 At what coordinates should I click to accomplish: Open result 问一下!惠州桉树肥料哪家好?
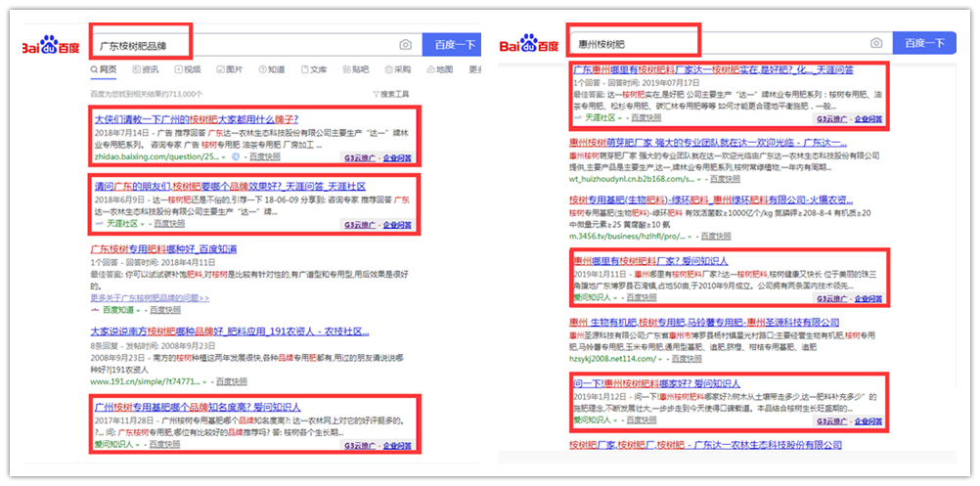656,383
